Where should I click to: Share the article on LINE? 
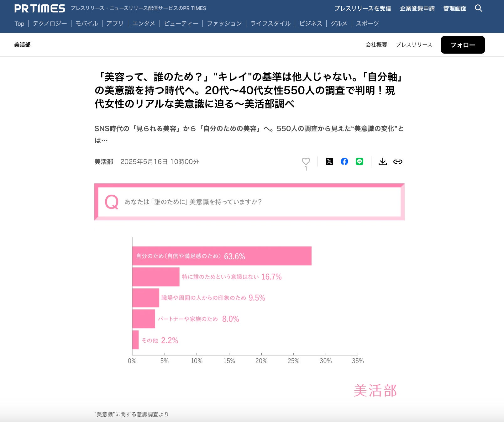click(x=359, y=161)
